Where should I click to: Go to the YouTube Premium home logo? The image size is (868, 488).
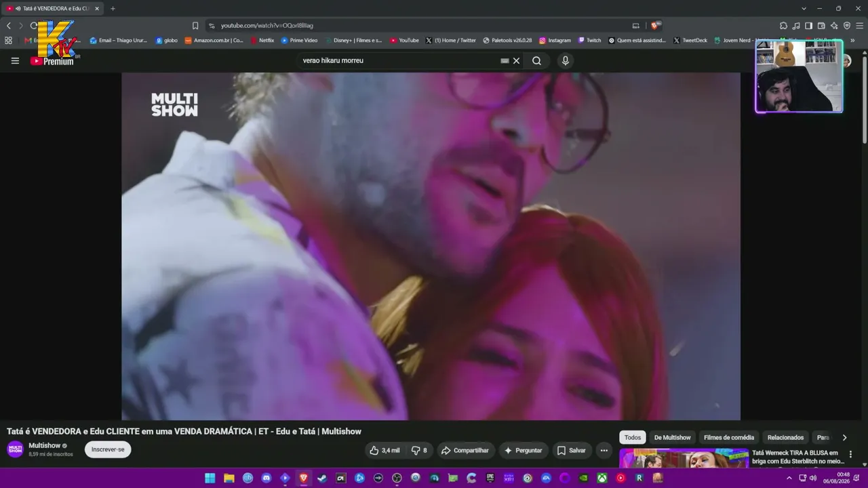[52, 61]
